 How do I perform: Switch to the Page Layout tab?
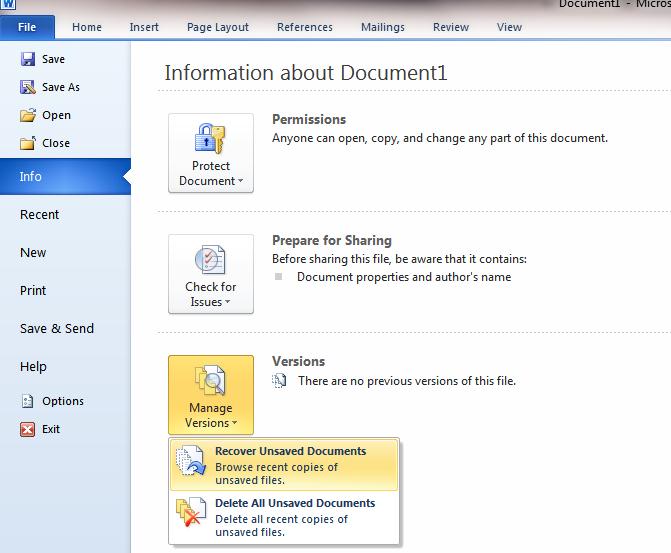coord(217,27)
